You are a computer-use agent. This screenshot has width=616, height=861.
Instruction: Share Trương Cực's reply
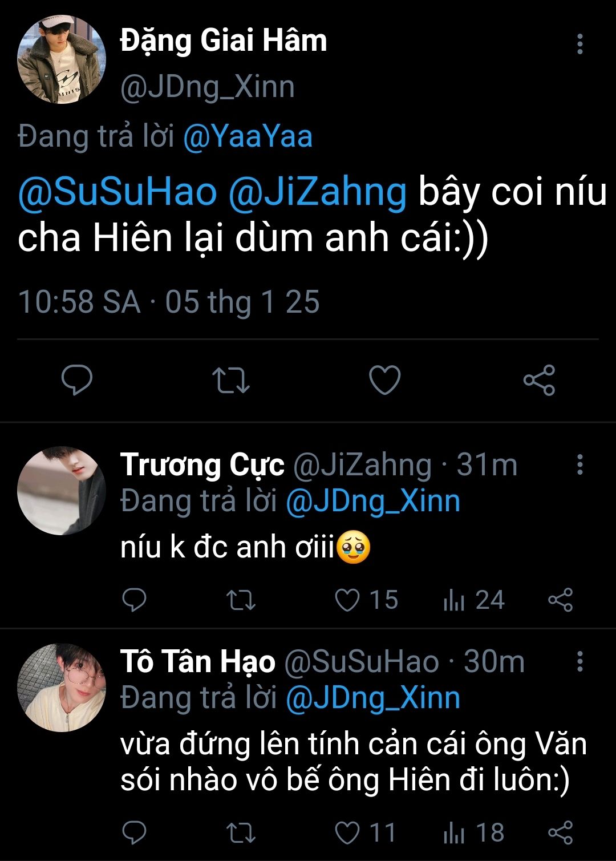tap(560, 600)
